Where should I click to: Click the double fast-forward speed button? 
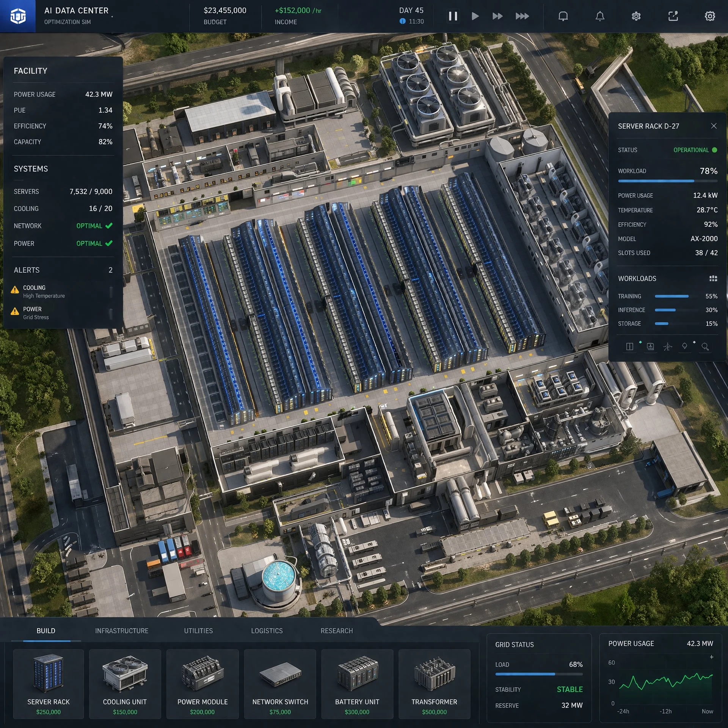(x=497, y=16)
